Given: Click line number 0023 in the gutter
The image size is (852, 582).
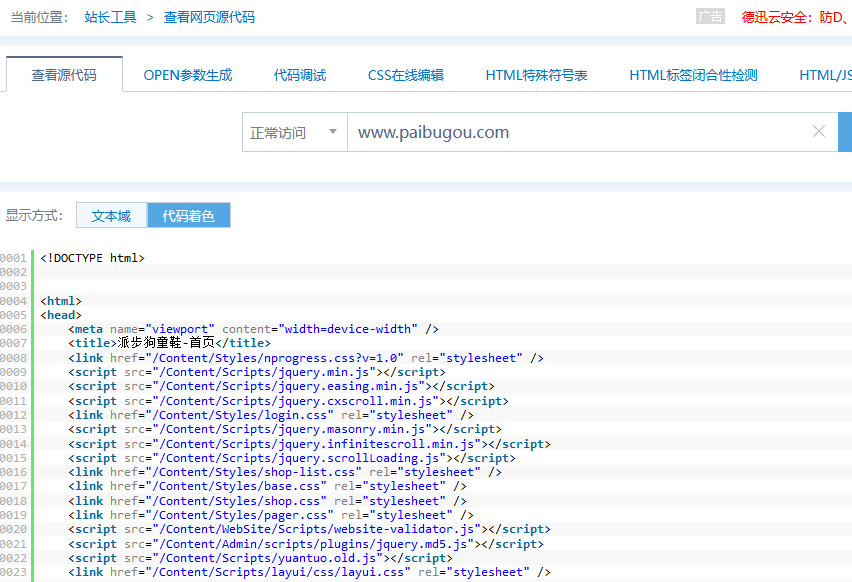Looking at the screenshot, I should point(13,572).
